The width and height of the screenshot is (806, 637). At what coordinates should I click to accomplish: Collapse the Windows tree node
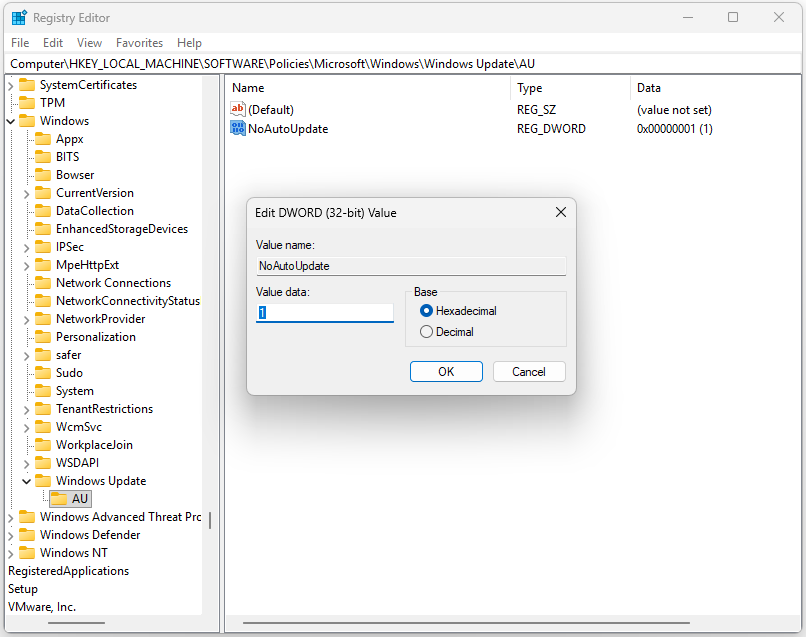tap(9, 120)
